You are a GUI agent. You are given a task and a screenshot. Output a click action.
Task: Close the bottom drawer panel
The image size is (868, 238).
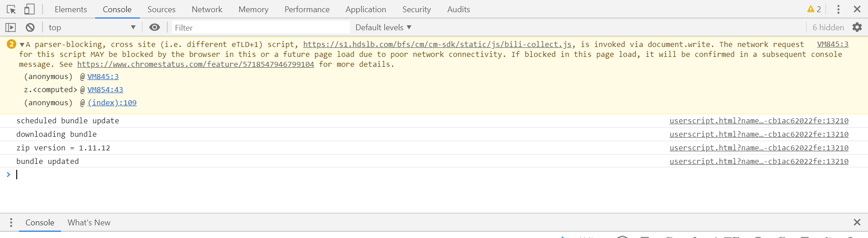857,222
